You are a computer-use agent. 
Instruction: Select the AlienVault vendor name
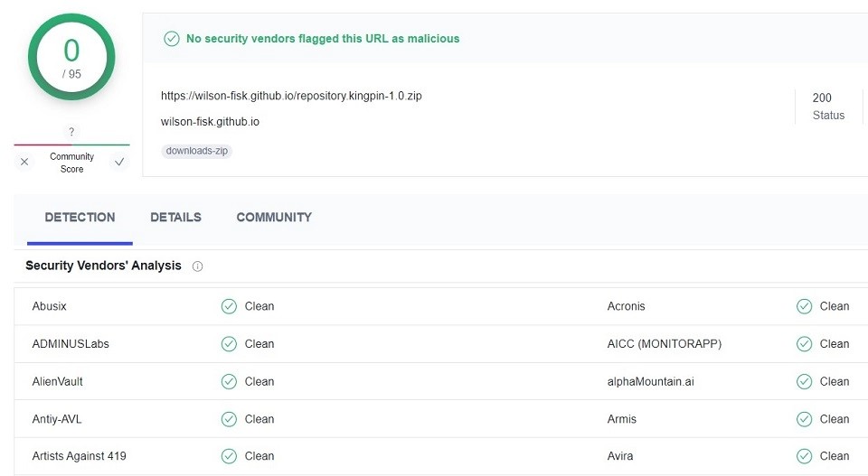pos(58,381)
